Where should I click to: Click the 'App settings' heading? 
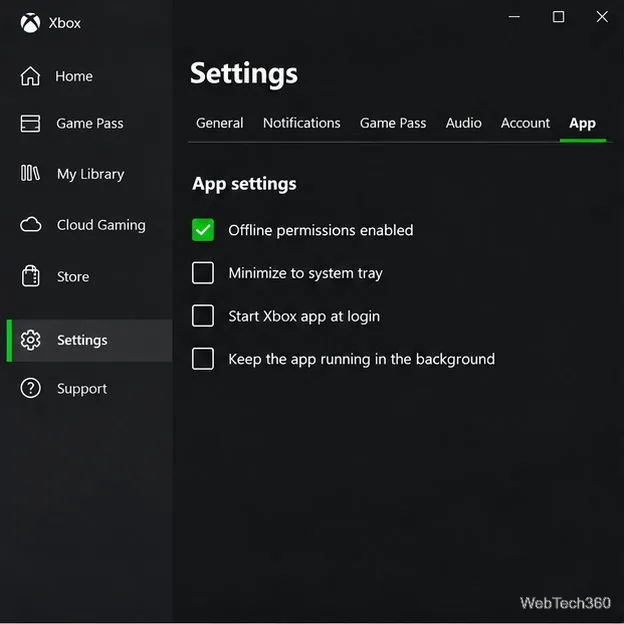244,185
